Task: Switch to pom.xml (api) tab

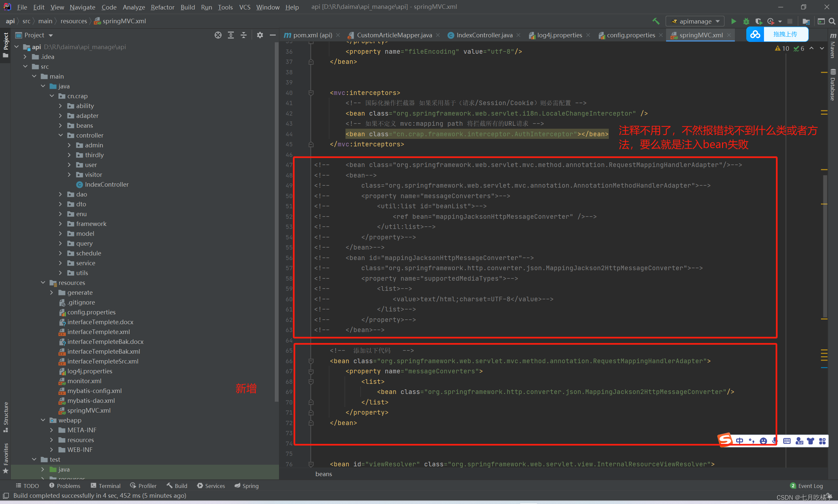Action: tap(312, 35)
